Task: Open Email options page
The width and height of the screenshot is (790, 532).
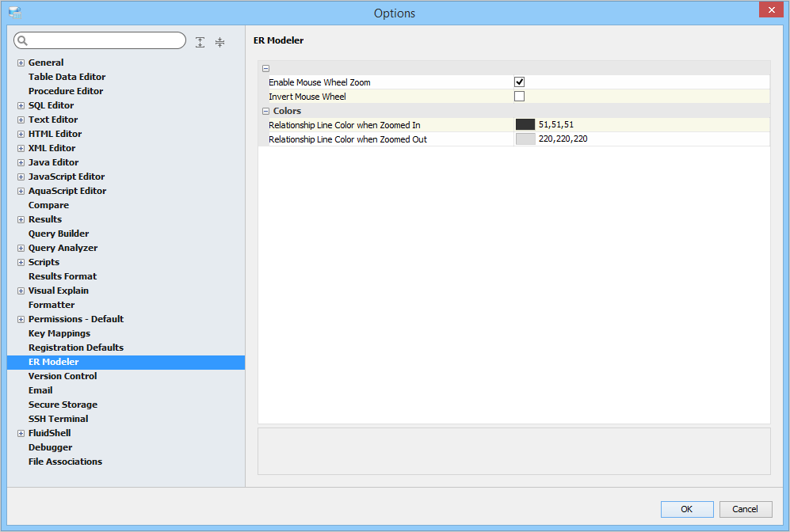Action: click(40, 390)
